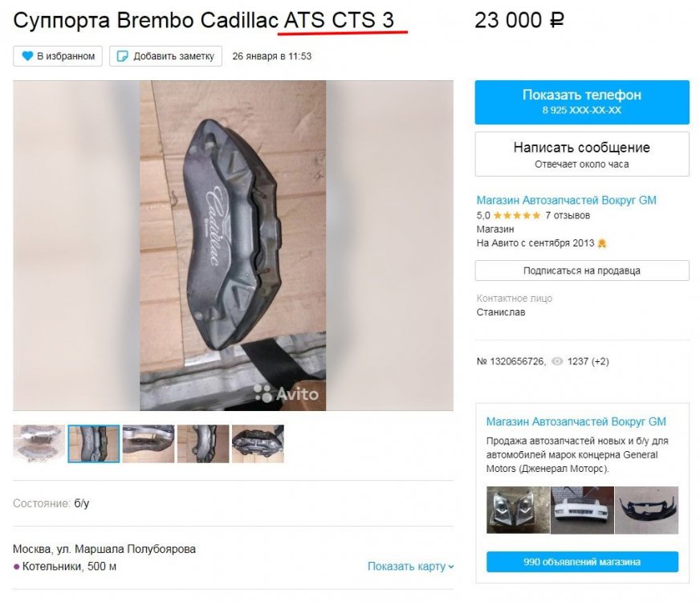Click the Avito watermark logo on photo
This screenshot has height=602, width=700.
(x=286, y=393)
